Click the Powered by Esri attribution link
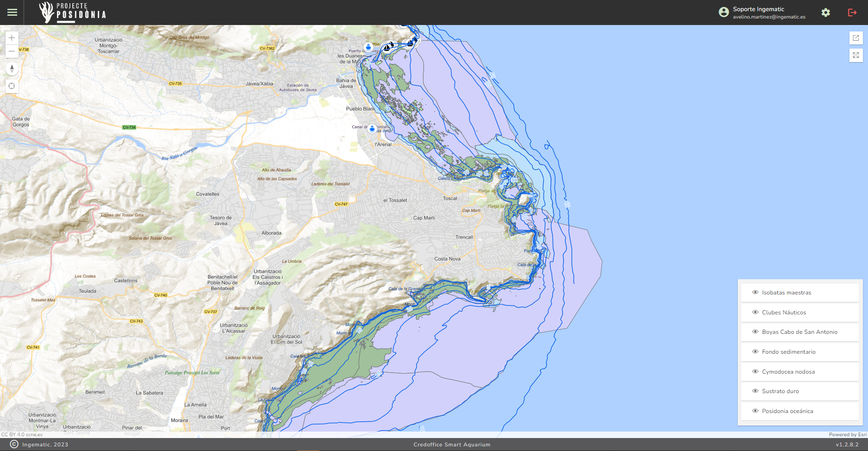868x451 pixels. pos(847,434)
